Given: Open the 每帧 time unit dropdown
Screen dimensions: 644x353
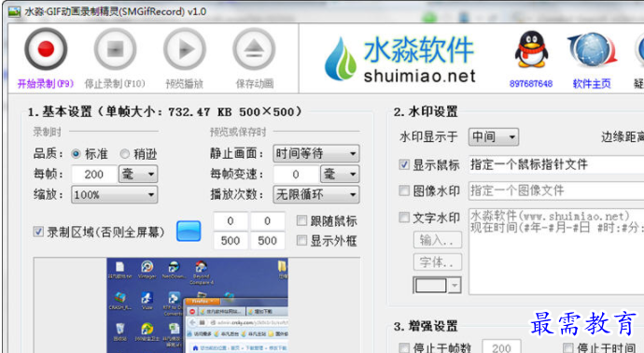Looking at the screenshot, I should pyautogui.click(x=138, y=175).
